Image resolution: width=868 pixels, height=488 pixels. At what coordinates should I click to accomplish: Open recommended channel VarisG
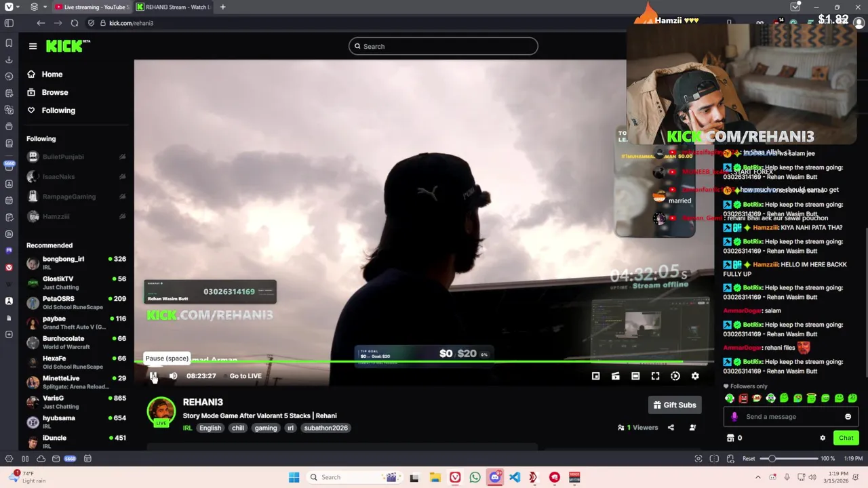click(x=76, y=402)
